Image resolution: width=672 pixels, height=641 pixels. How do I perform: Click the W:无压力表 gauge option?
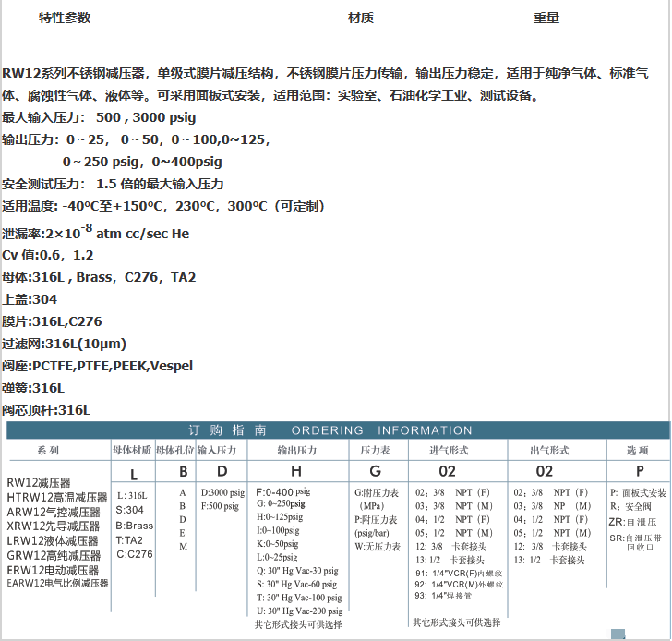coord(378,547)
